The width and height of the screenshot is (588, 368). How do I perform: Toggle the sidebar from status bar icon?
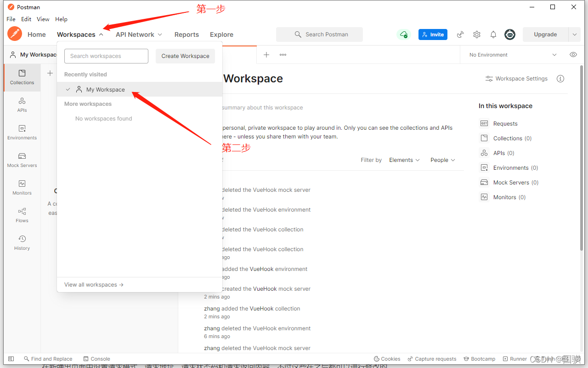pos(11,359)
